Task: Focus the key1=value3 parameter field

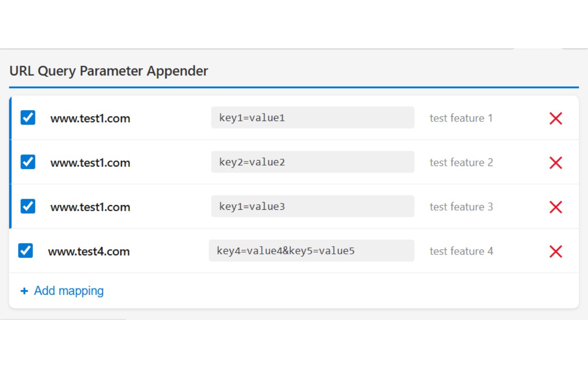Action: (312, 207)
